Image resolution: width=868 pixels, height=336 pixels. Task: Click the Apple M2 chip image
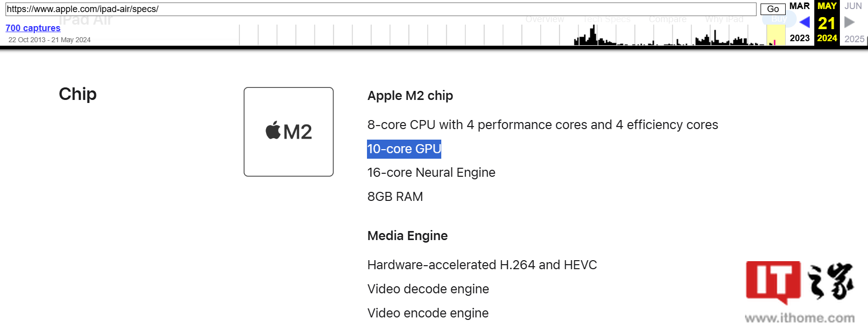click(289, 132)
